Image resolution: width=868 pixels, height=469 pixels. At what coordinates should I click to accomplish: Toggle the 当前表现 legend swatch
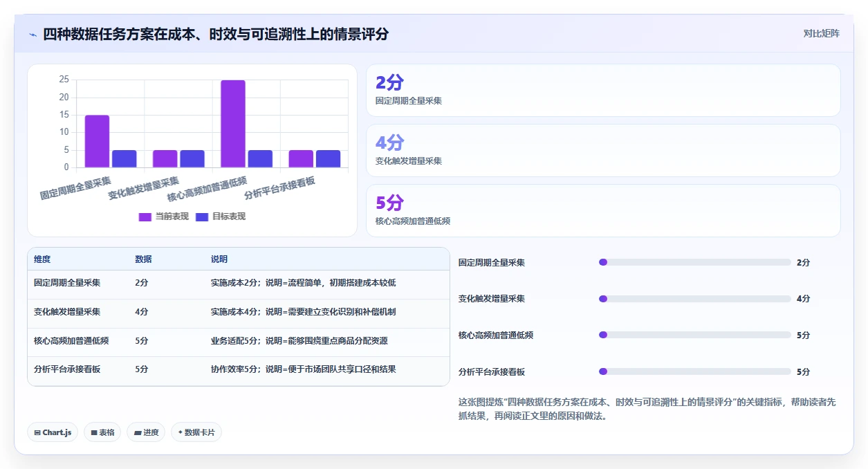pos(145,217)
